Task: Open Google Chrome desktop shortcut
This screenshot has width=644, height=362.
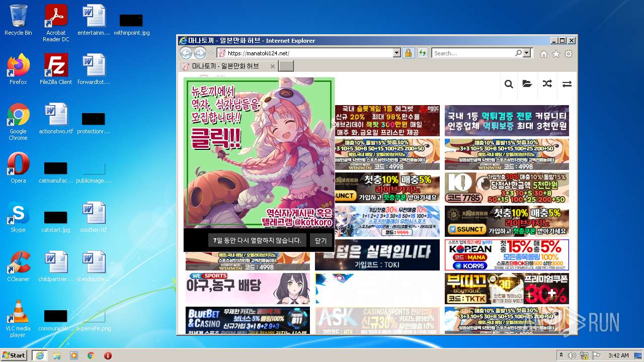Action: [x=18, y=122]
